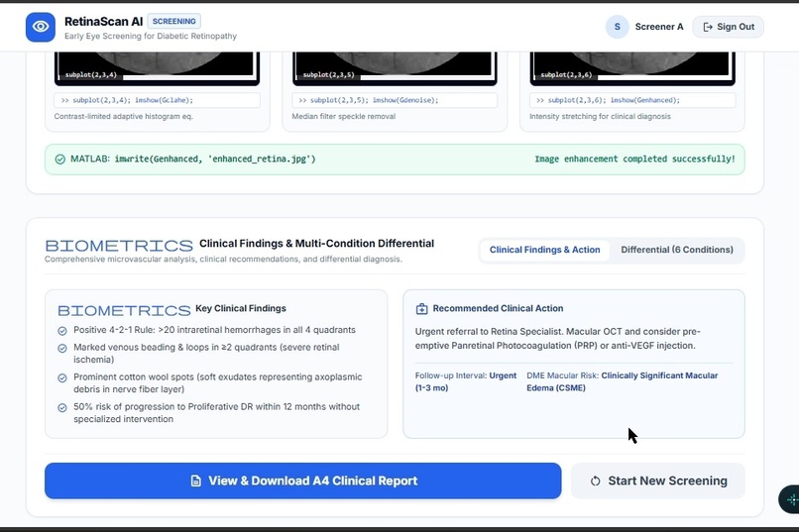Click the SCREENING badge
Screen dimensions: 799x532
(x=173, y=22)
